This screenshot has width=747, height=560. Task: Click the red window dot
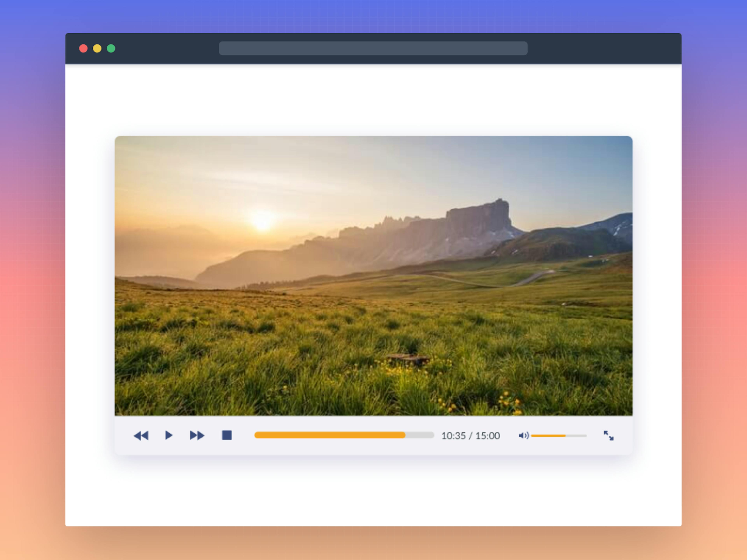83,48
